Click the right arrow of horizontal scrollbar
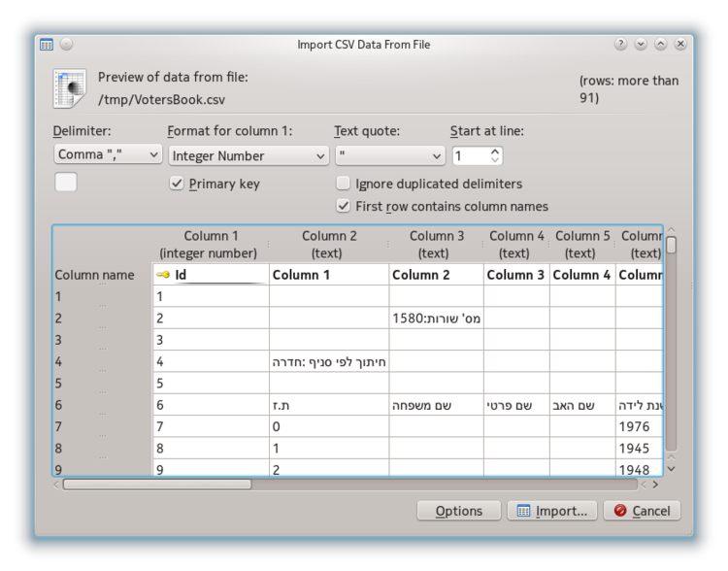728x571 pixels. 655,484
